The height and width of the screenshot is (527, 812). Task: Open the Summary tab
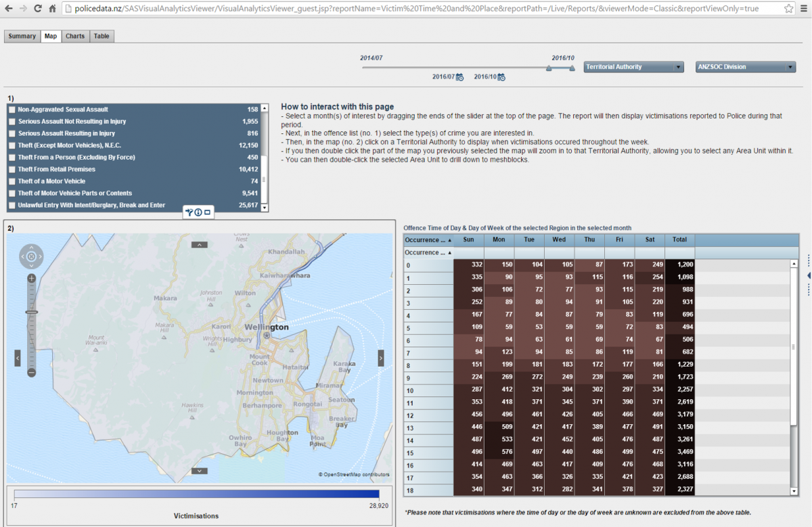(22, 36)
